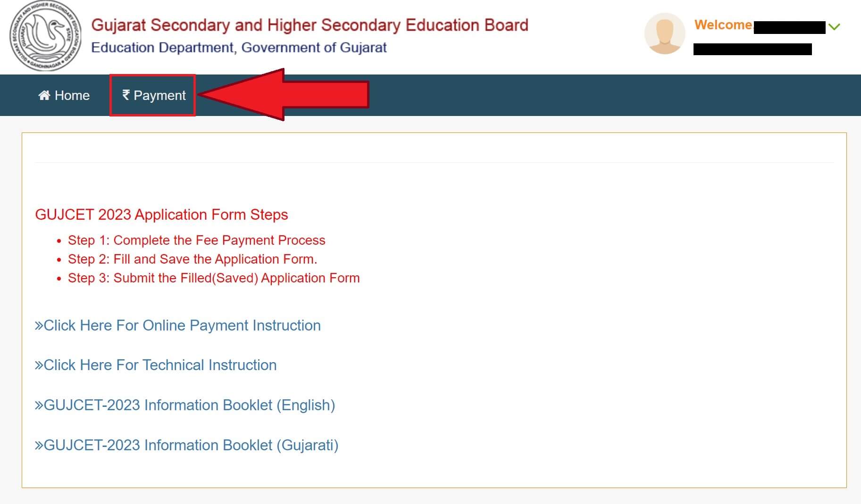The width and height of the screenshot is (861, 504).
Task: Expand the green chevron beside Welcome
Action: click(834, 27)
